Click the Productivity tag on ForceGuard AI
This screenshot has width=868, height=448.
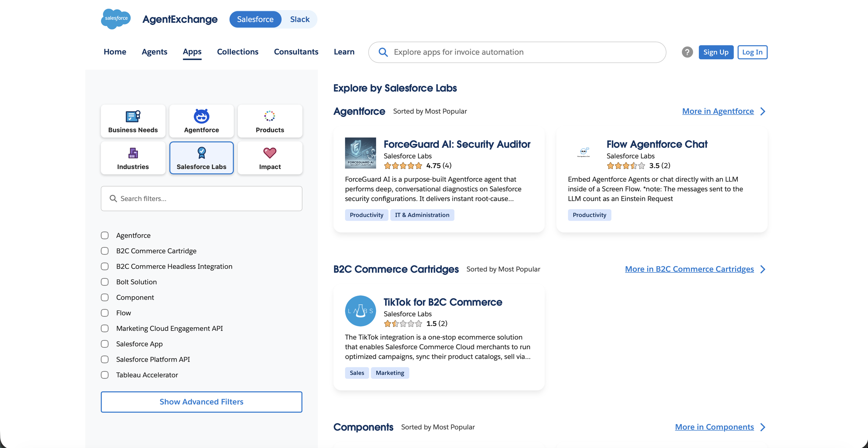coord(366,215)
